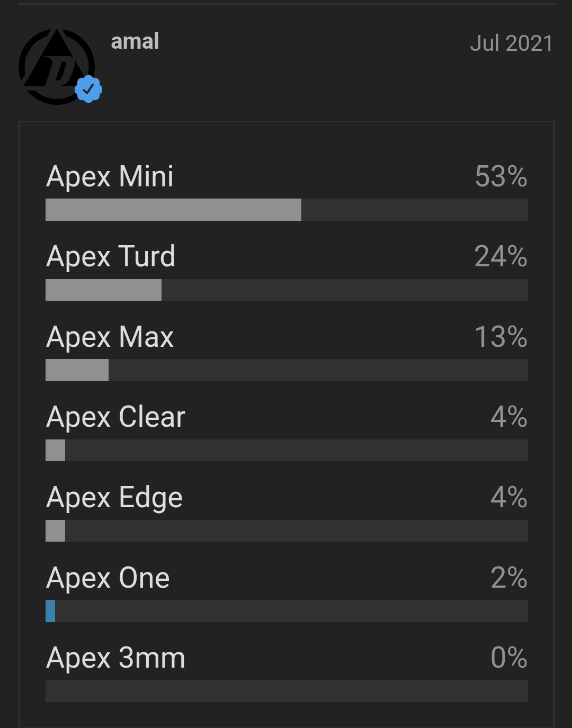This screenshot has width=572, height=728.
Task: Choose the Apex Edge option
Action: tap(287, 512)
